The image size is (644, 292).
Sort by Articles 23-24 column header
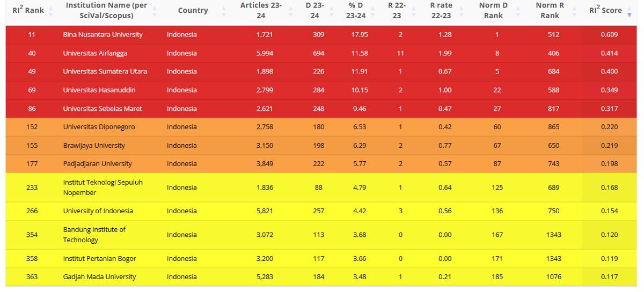tap(261, 10)
